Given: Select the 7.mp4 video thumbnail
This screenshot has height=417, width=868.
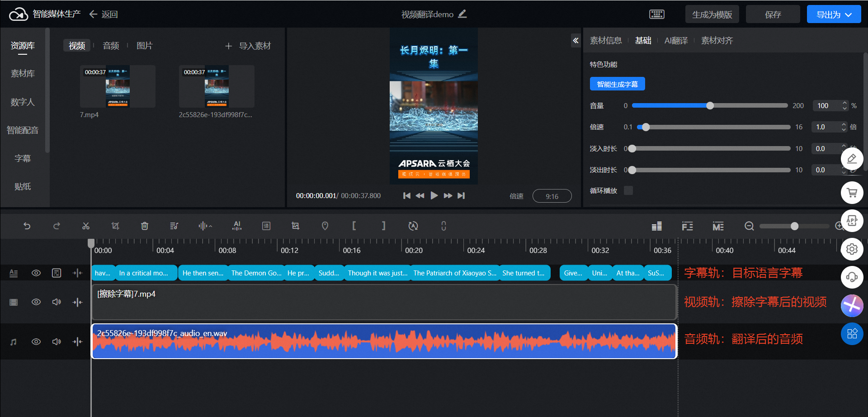Looking at the screenshot, I should pos(118,86).
